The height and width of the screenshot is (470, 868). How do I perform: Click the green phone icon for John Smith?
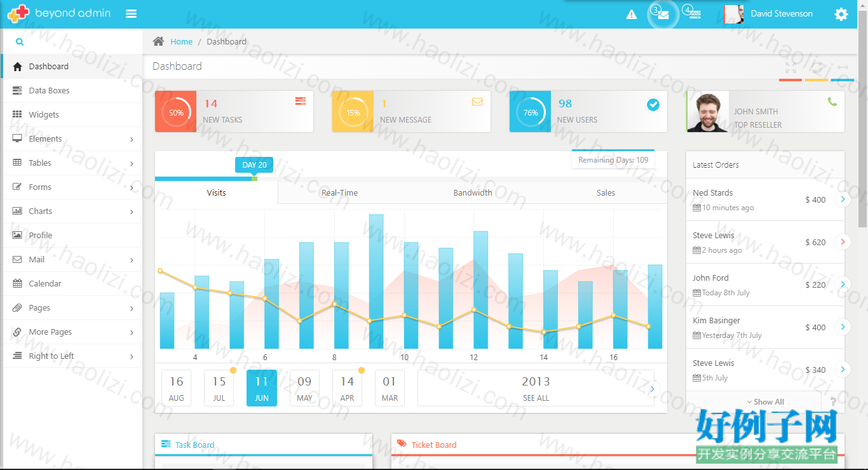coord(832,102)
